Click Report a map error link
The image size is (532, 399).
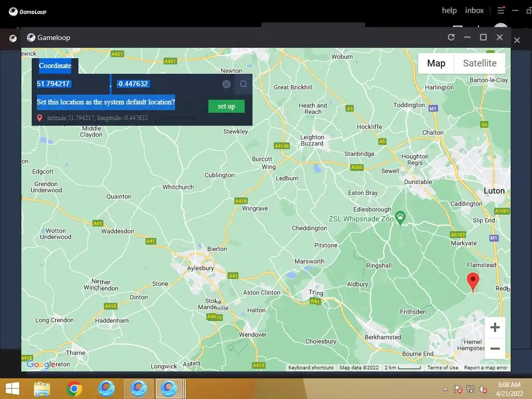pos(486,367)
